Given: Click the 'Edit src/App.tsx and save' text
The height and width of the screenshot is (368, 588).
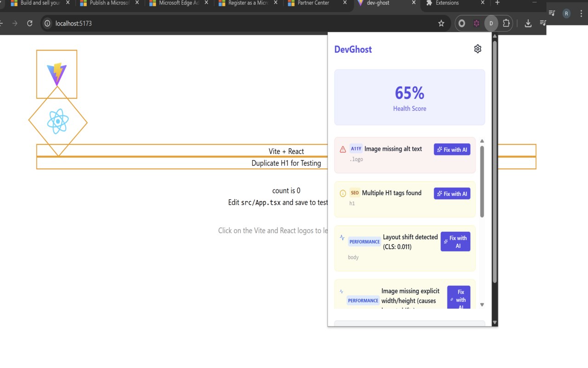Looking at the screenshot, I should click(x=278, y=202).
